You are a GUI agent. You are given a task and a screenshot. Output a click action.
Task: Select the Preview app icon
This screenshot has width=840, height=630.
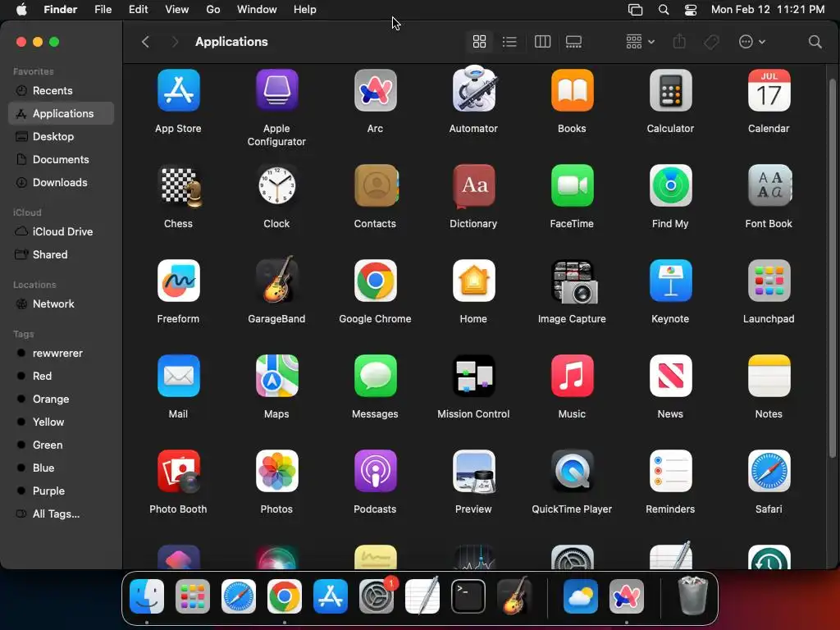pos(474,472)
